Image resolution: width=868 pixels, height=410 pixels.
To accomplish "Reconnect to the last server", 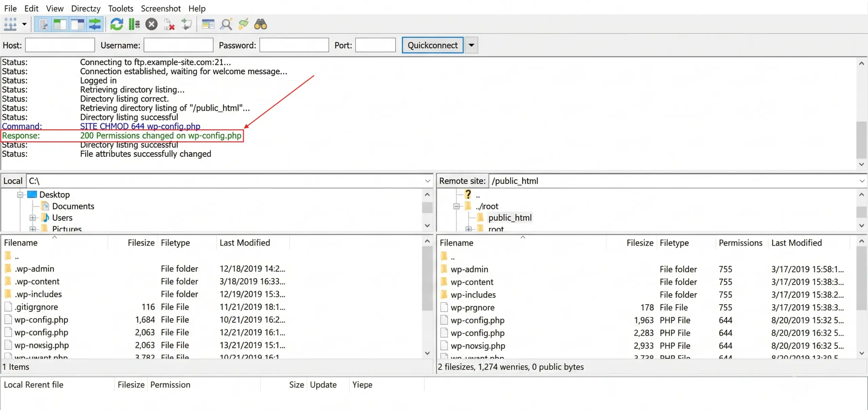I will click(x=186, y=24).
